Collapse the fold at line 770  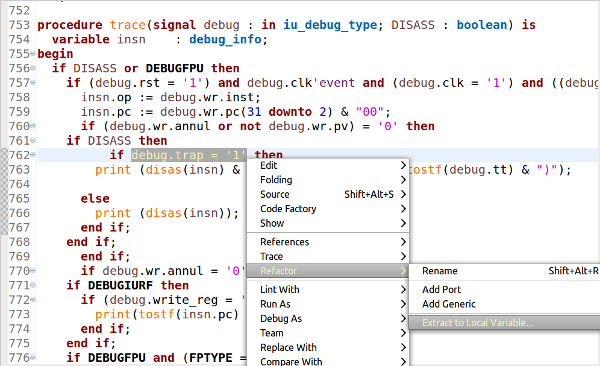33,271
